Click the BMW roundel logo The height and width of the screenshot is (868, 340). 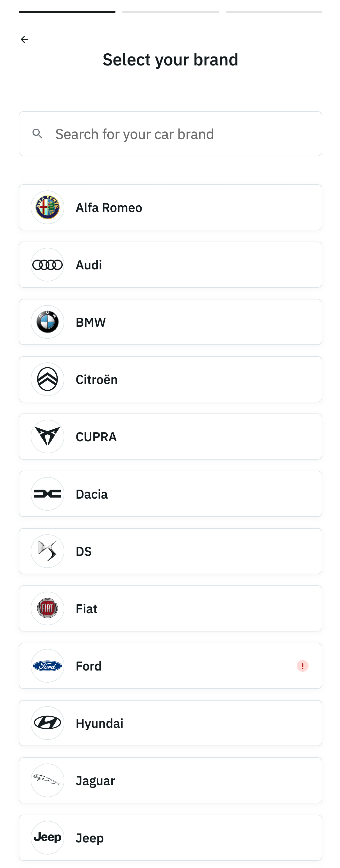click(x=47, y=322)
